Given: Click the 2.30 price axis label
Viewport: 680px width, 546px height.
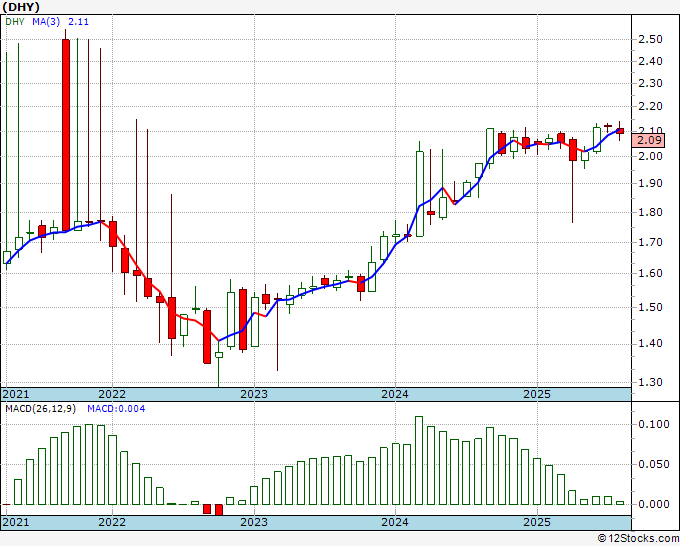Looking at the screenshot, I should [651, 83].
